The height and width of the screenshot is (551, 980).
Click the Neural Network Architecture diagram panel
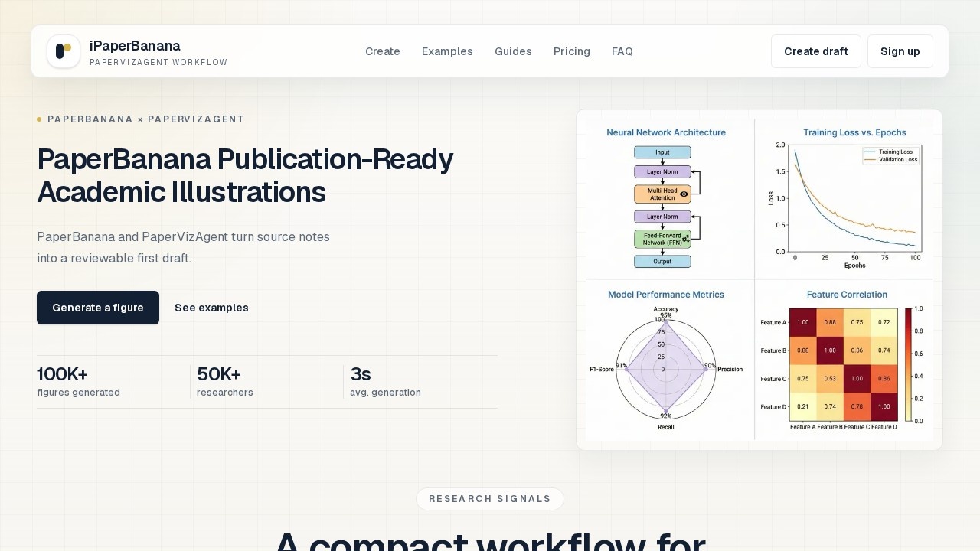tap(666, 199)
